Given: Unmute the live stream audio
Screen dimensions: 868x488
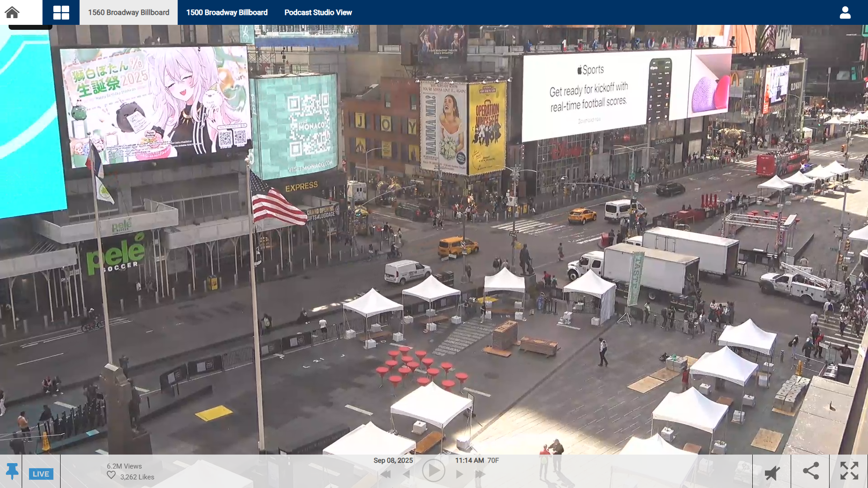Looking at the screenshot, I should pyautogui.click(x=772, y=473).
